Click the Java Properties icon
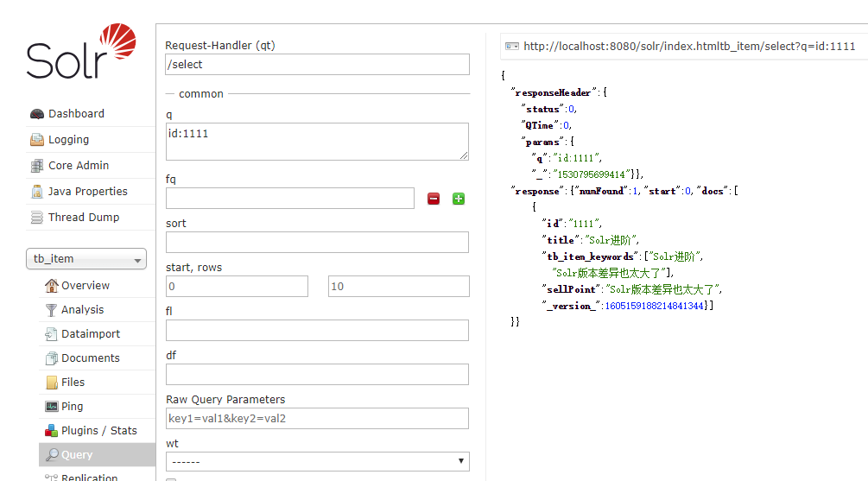This screenshot has height=481, width=868. tap(37, 192)
